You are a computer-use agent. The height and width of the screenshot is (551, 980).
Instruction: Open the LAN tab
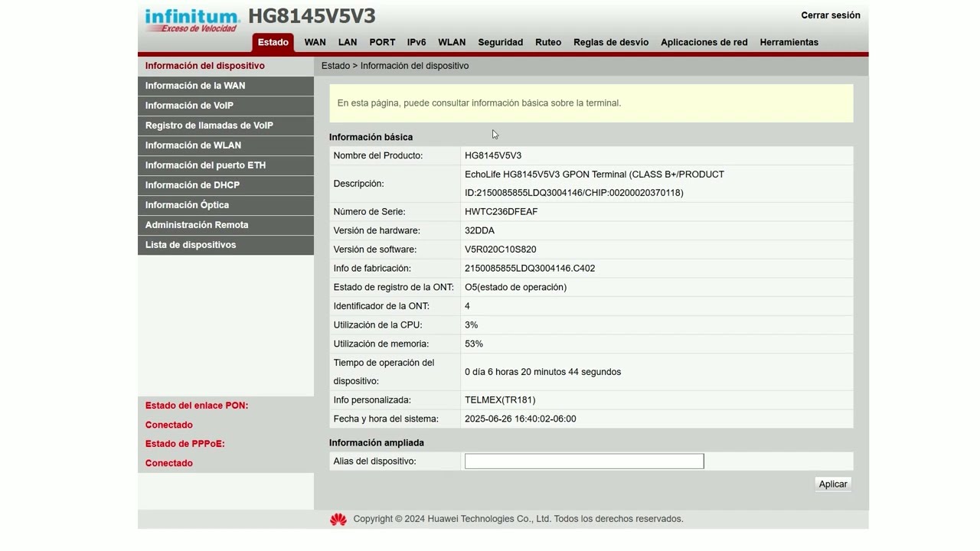[348, 42]
